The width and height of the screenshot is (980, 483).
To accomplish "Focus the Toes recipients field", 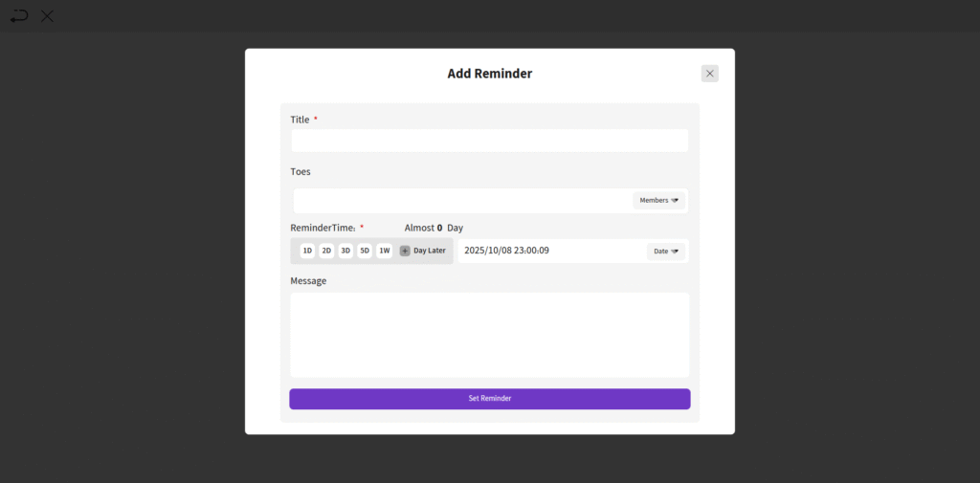I will click(461, 201).
